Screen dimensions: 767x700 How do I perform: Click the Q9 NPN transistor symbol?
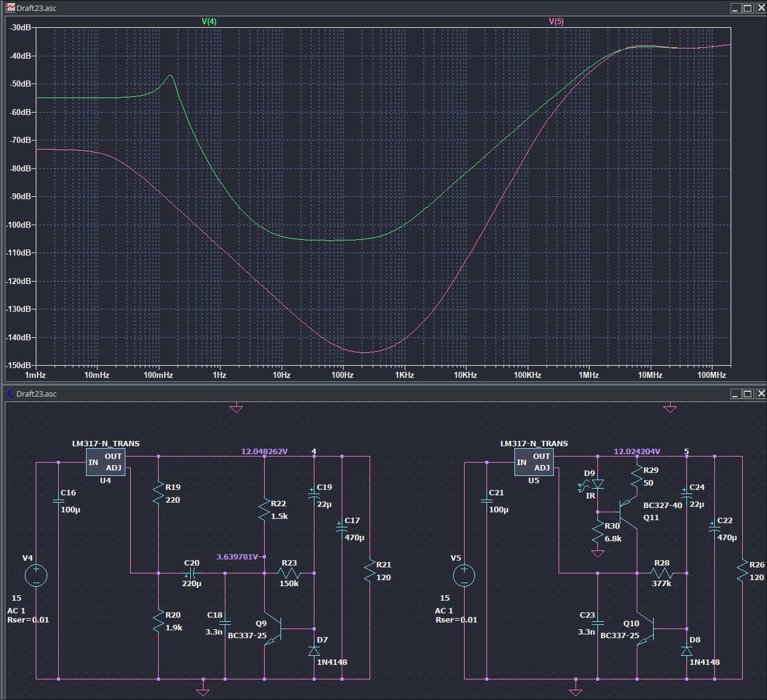274,630
